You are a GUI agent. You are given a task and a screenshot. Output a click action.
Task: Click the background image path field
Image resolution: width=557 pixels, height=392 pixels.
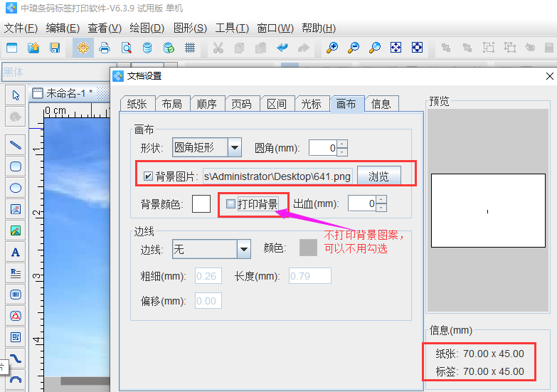pyautogui.click(x=277, y=176)
